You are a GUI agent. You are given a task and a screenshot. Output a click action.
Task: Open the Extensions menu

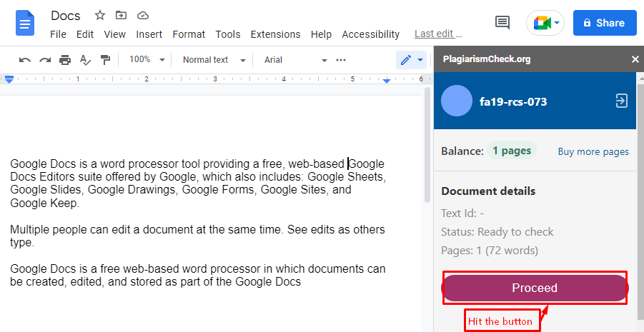click(x=276, y=34)
